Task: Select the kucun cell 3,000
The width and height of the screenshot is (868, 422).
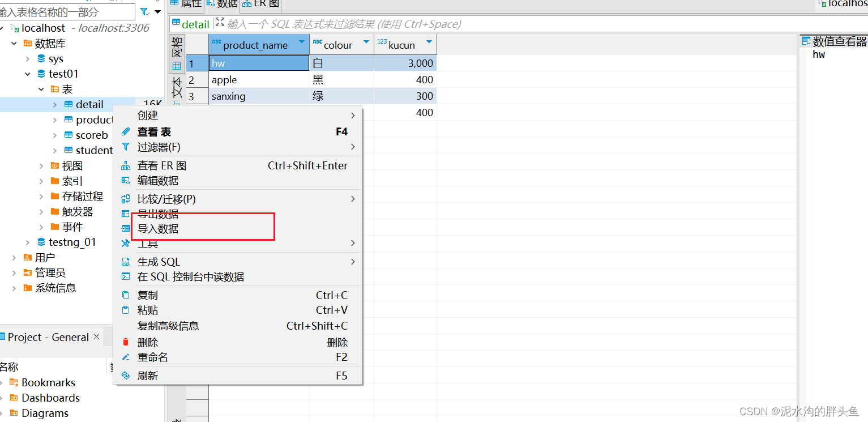Action: click(x=405, y=63)
